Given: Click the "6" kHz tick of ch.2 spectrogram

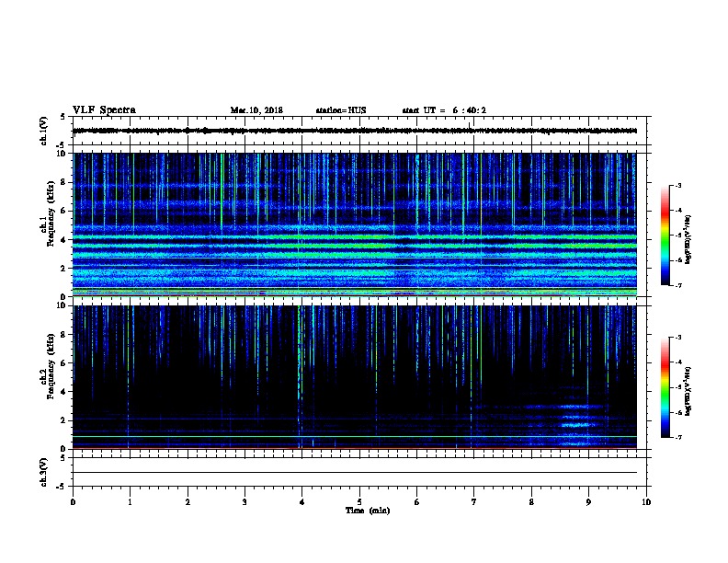Looking at the screenshot, I should (x=63, y=363).
